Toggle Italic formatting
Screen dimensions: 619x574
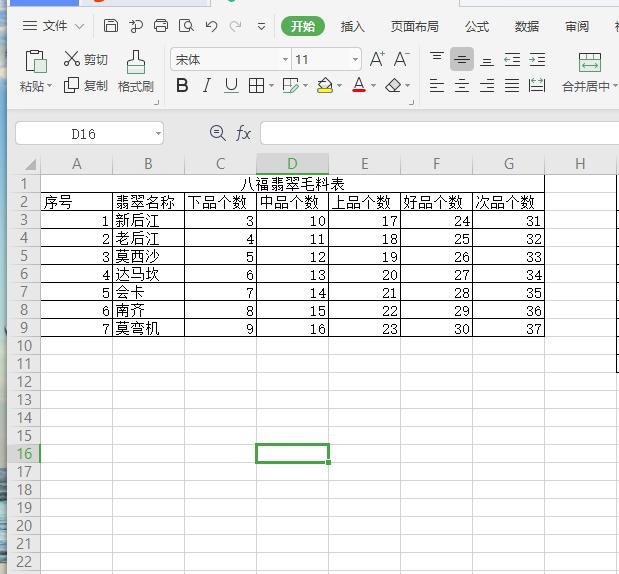206,85
